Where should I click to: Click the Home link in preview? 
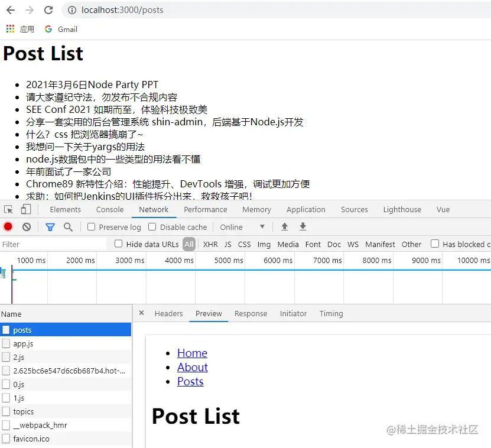point(192,353)
